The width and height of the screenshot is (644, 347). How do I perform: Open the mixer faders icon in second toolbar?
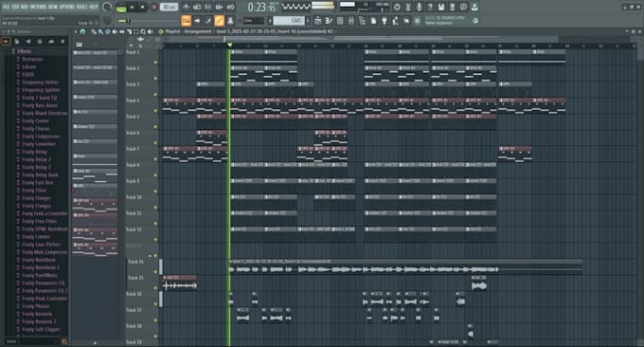tap(351, 21)
